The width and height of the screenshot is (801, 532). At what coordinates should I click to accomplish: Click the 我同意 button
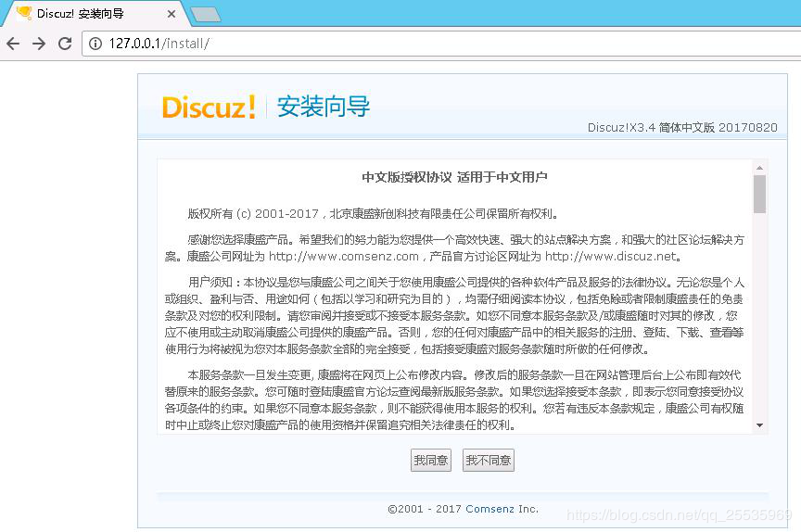pyautogui.click(x=431, y=460)
